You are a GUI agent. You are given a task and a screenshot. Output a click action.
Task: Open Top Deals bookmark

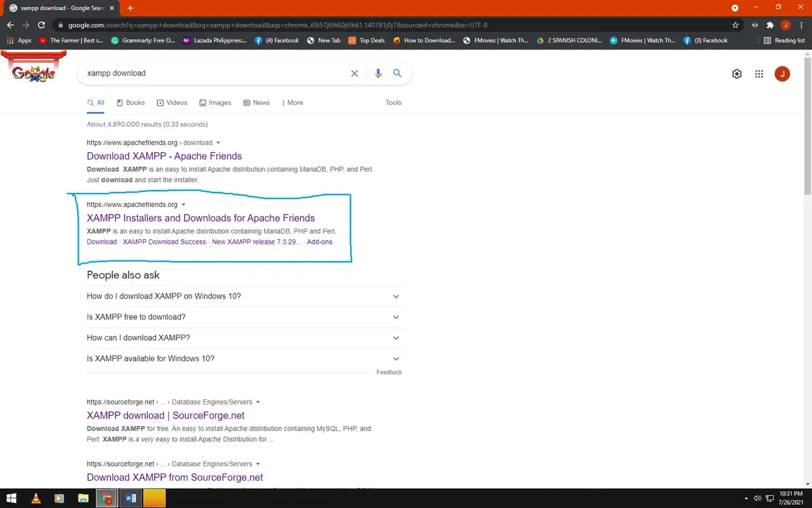[x=366, y=40]
